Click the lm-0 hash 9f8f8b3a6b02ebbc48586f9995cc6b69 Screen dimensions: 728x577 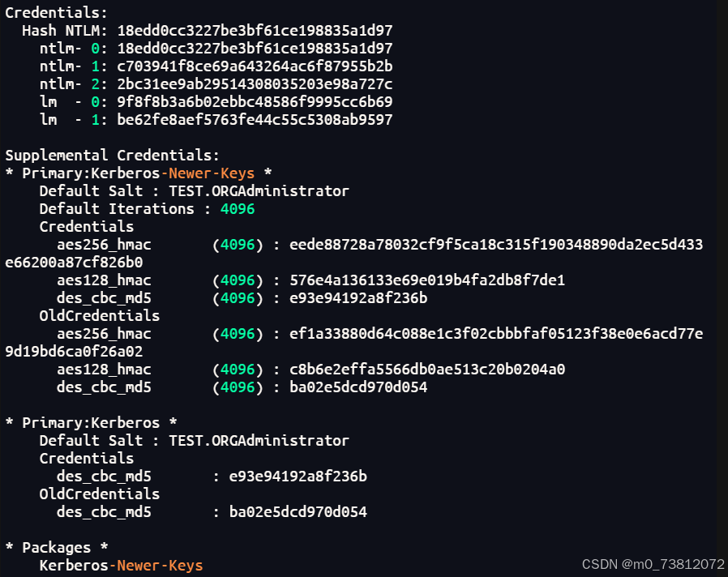click(x=255, y=101)
